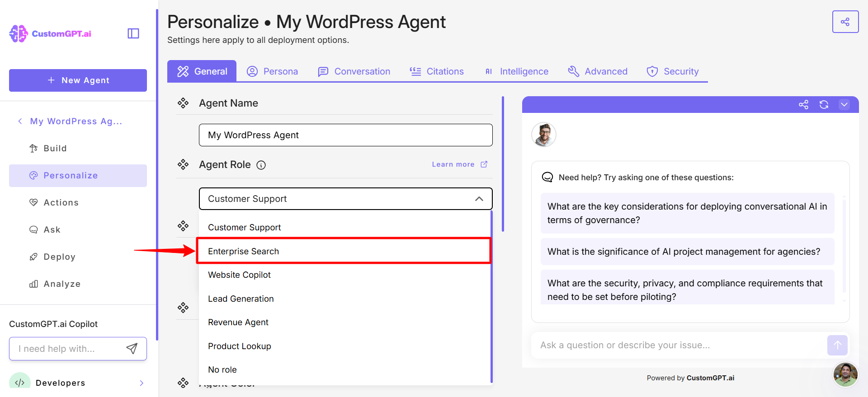868x397 pixels.
Task: Click the role dropdown list scrollbar
Action: pyautogui.click(x=491, y=296)
